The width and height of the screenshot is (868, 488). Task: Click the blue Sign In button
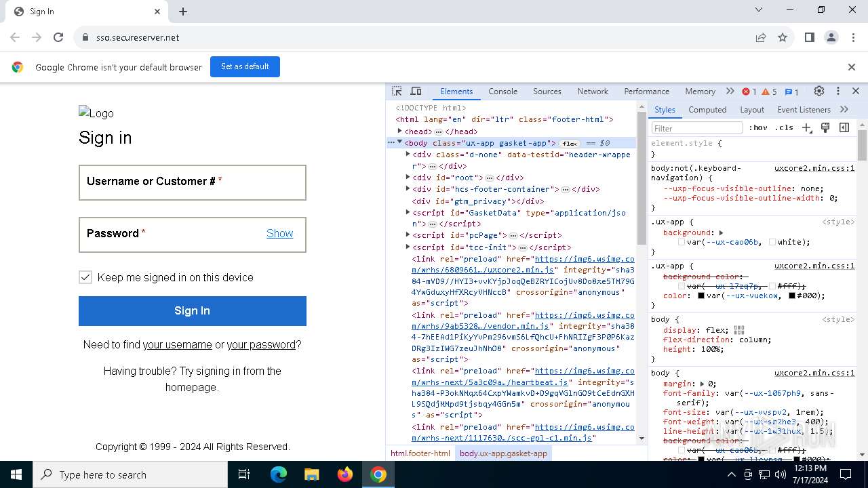coord(193,310)
